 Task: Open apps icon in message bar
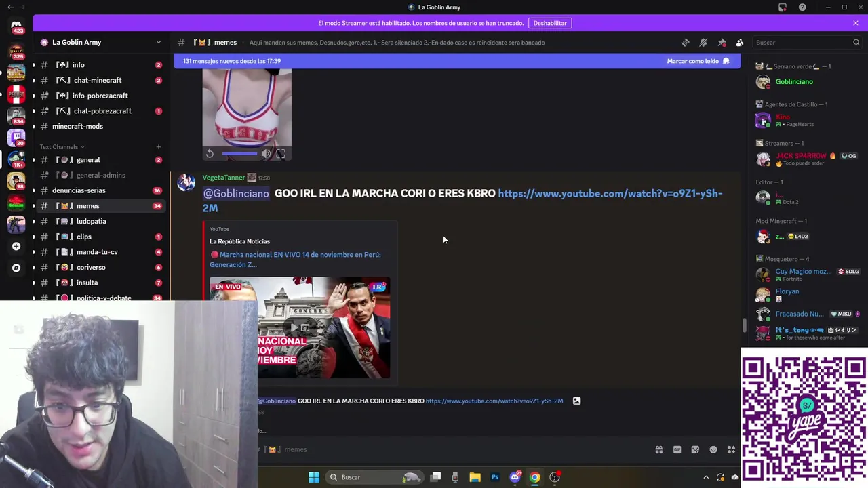(731, 449)
